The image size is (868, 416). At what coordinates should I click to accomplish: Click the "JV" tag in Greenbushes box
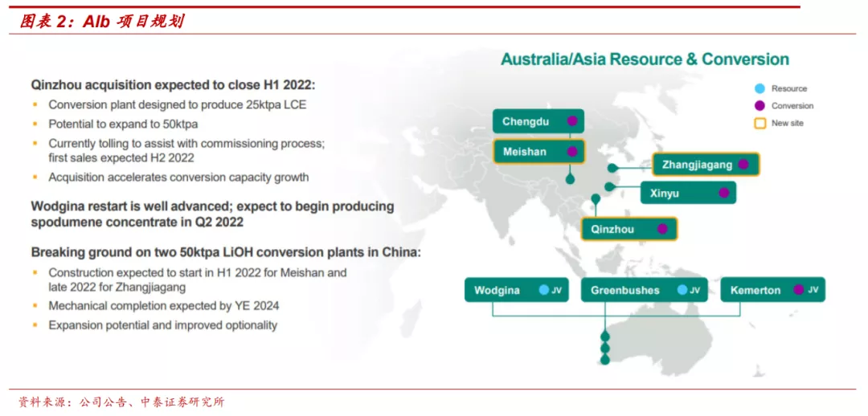click(694, 290)
